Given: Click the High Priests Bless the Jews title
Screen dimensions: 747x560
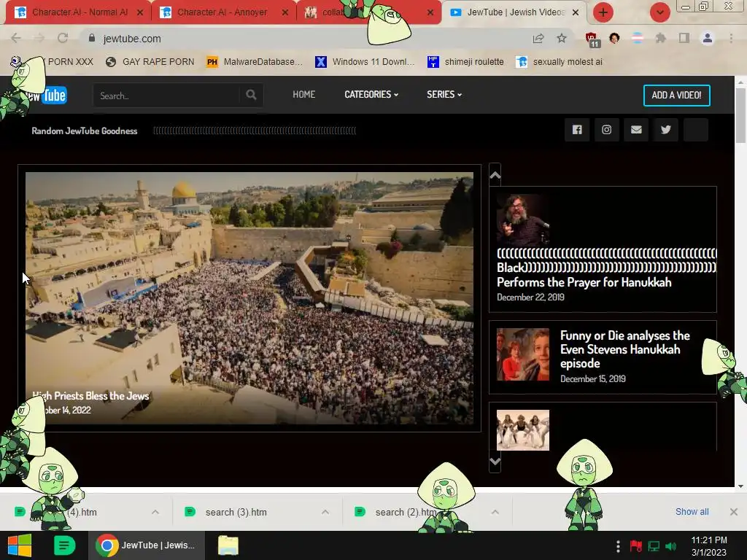Looking at the screenshot, I should click(90, 396).
